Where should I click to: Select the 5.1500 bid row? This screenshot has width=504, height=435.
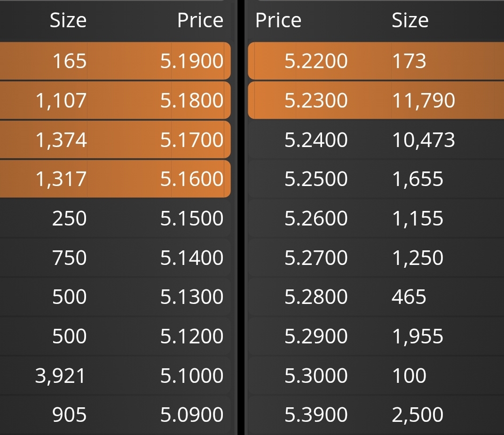pos(115,218)
